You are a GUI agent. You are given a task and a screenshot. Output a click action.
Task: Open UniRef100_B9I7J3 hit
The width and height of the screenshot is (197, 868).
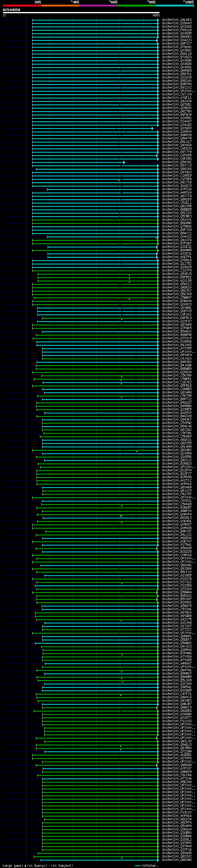click(x=177, y=165)
